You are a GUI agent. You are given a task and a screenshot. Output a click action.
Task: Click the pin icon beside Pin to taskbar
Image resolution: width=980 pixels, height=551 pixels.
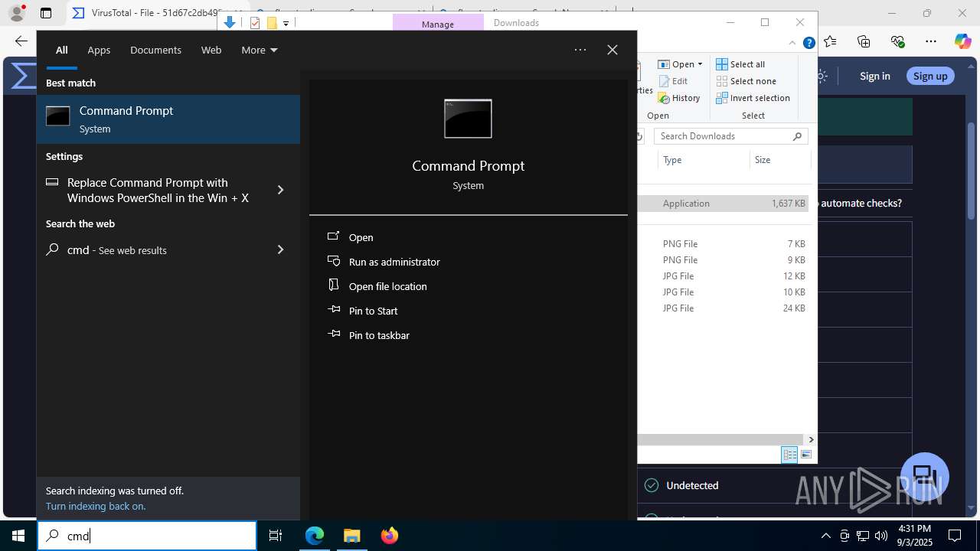[334, 334]
